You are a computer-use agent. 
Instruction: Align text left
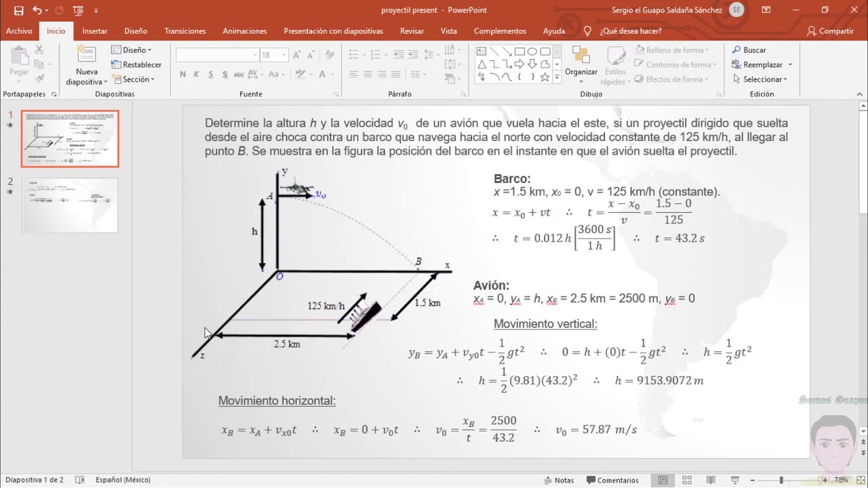(x=353, y=75)
